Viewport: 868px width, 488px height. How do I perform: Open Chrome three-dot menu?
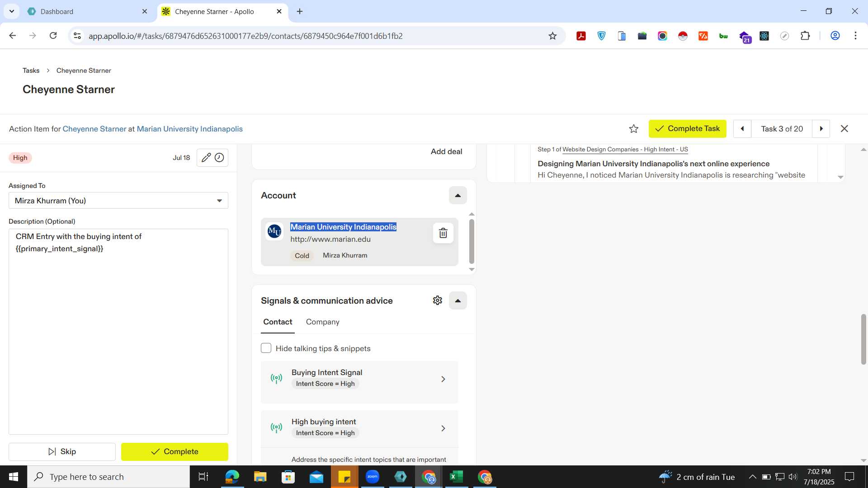[x=855, y=36]
